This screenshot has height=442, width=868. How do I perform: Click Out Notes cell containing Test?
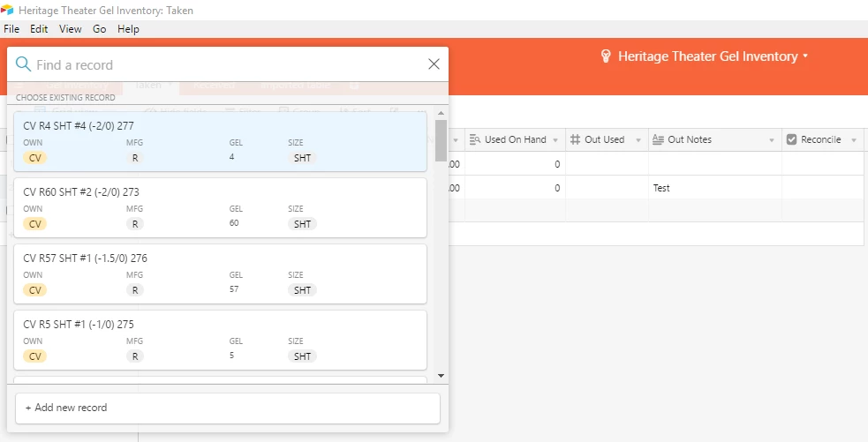[x=714, y=188]
